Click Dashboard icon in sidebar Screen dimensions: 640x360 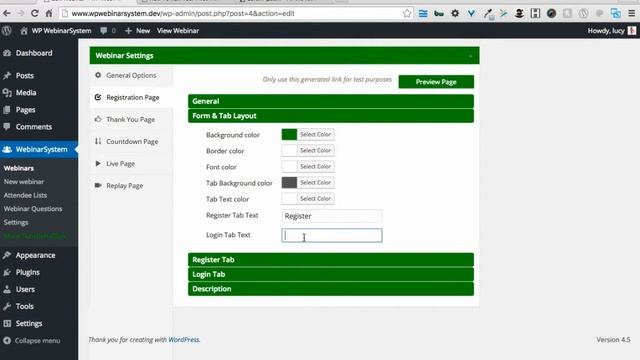[7, 53]
